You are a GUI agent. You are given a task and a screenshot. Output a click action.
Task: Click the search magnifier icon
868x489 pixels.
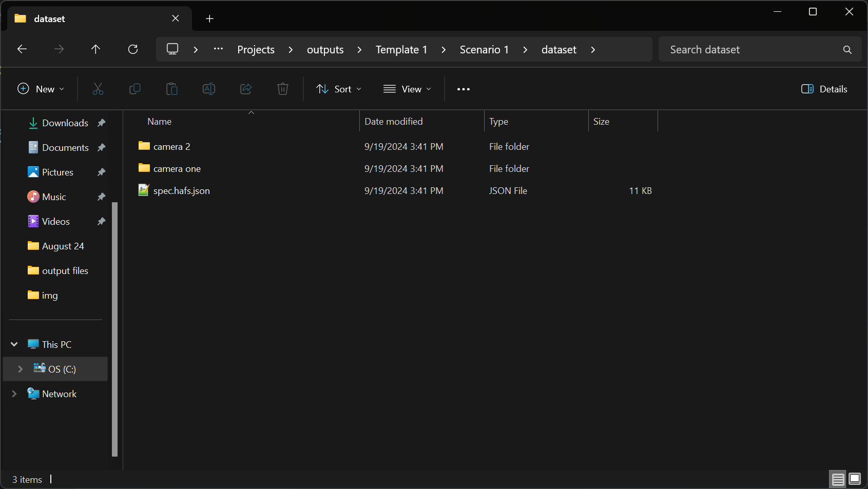[x=847, y=49]
